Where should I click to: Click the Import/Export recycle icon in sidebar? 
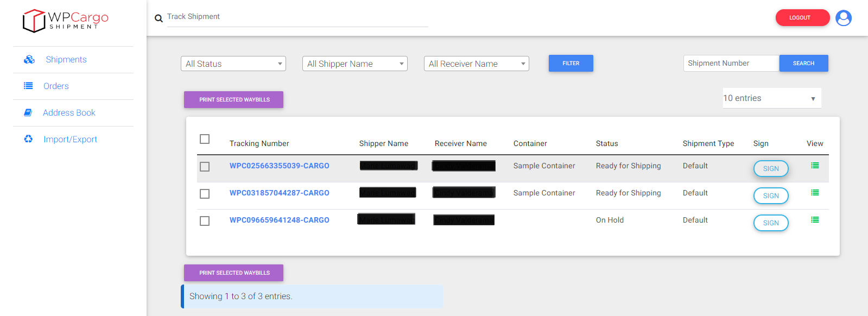pyautogui.click(x=28, y=139)
